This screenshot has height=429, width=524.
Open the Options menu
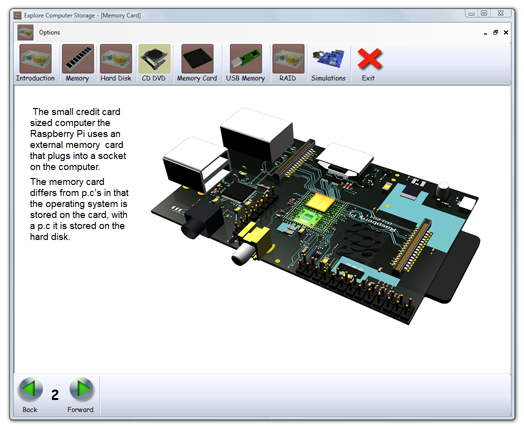point(49,32)
